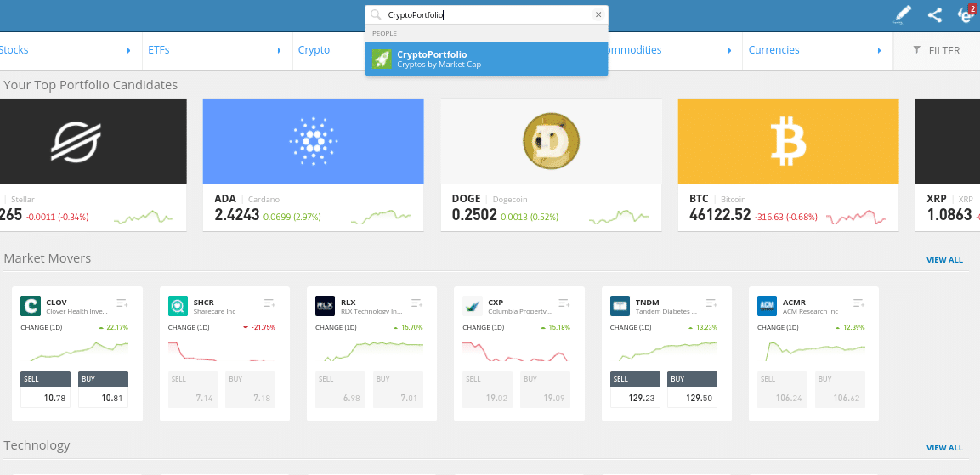Expand the Commodities arrow
The width and height of the screenshot is (980, 475).
pyautogui.click(x=729, y=51)
